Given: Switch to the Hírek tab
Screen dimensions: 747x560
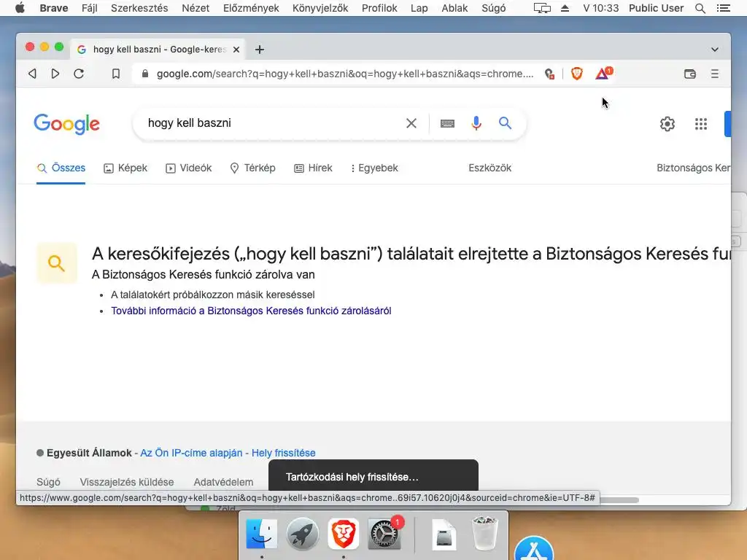Looking at the screenshot, I should click(x=313, y=168).
